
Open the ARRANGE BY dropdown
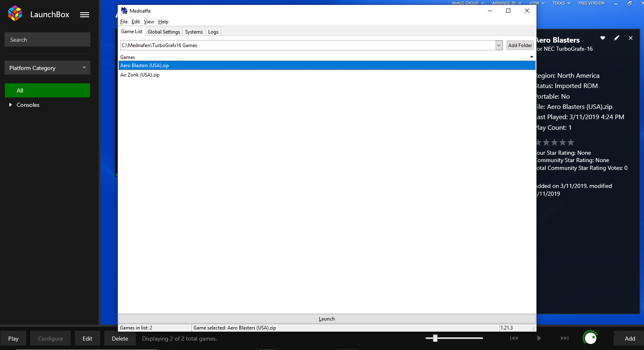[x=507, y=3]
